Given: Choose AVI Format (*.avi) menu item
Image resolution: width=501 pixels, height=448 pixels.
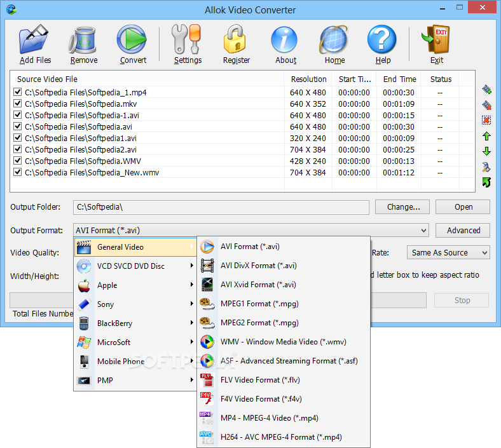Looking at the screenshot, I should point(284,247).
